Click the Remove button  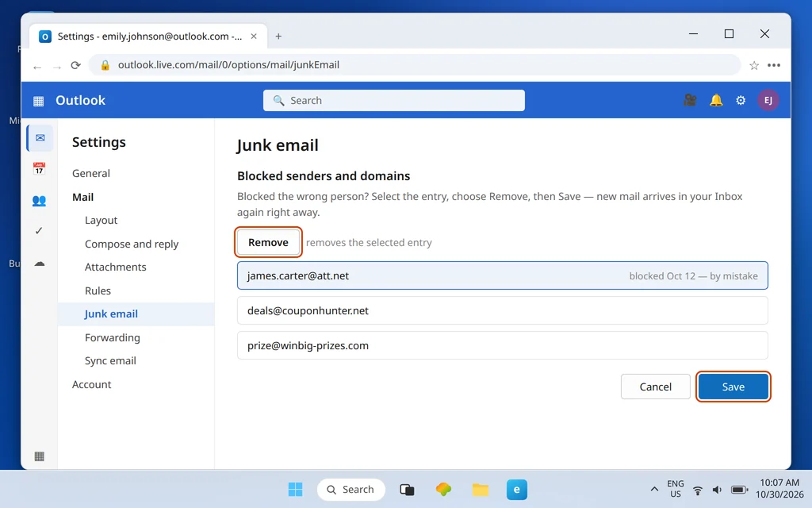click(x=268, y=242)
